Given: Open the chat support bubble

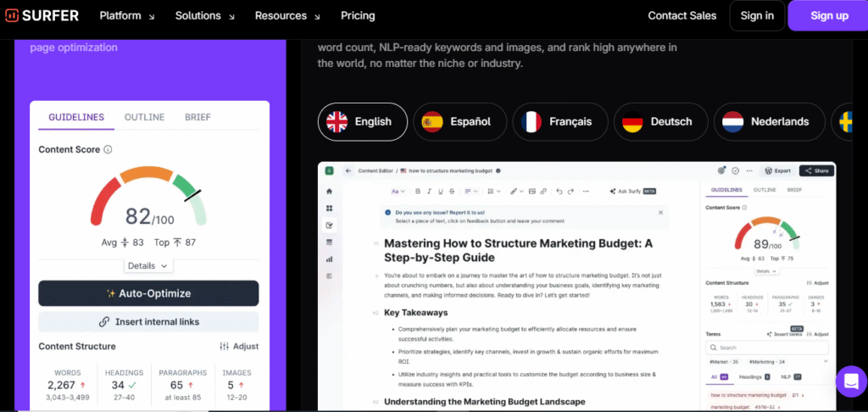Looking at the screenshot, I should pos(850,381).
